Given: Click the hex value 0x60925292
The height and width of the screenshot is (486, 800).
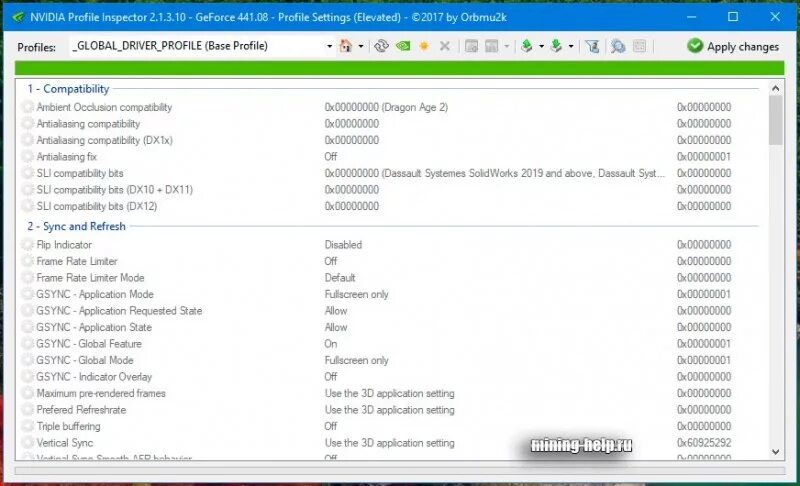Looking at the screenshot, I should (x=704, y=443).
